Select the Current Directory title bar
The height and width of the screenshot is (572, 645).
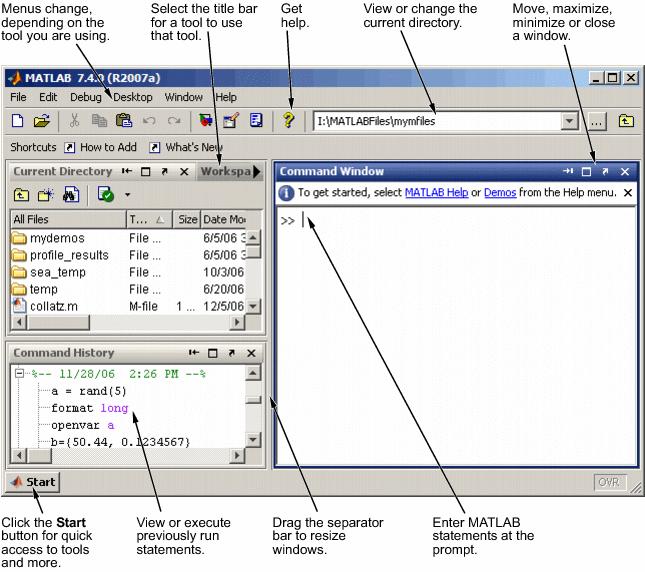(63, 171)
